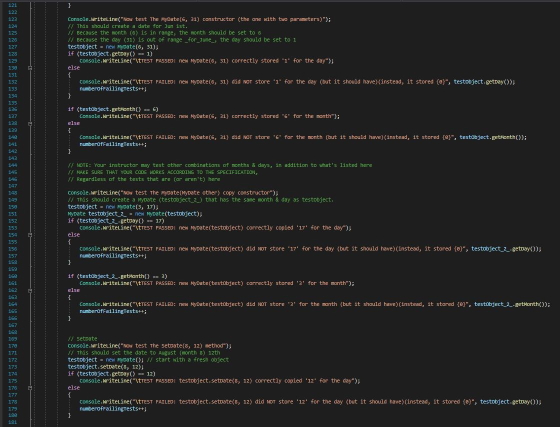Click the '// setDate' comment on line 169
The image size is (560, 427).
(x=82, y=339)
